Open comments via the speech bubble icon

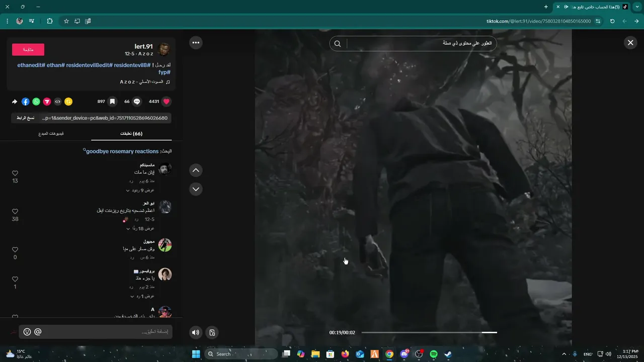(137, 102)
